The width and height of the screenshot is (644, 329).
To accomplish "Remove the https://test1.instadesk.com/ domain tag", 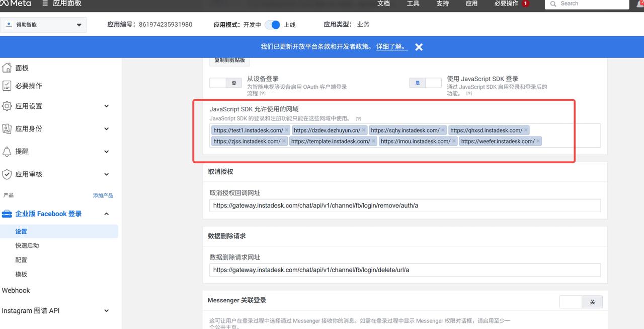I will click(287, 130).
